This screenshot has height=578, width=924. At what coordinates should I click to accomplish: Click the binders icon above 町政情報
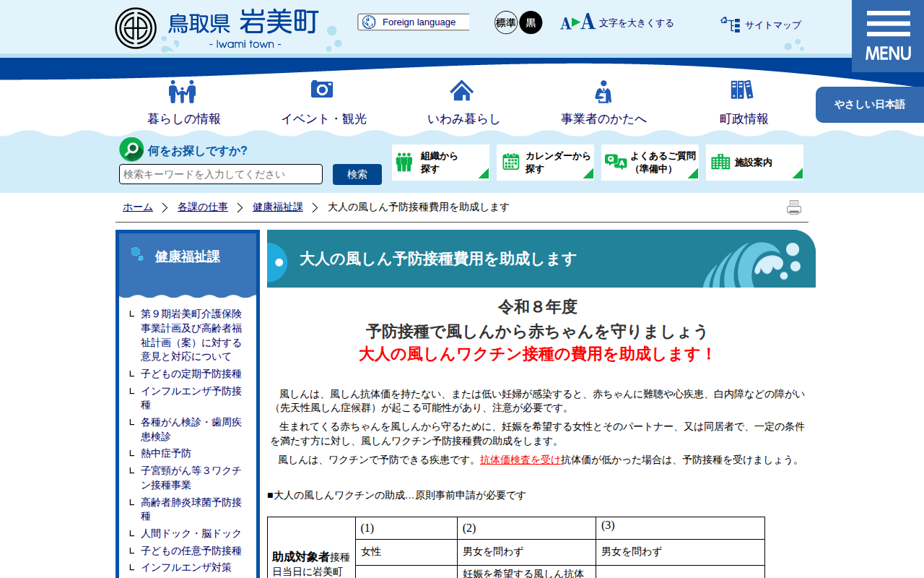coord(741,90)
